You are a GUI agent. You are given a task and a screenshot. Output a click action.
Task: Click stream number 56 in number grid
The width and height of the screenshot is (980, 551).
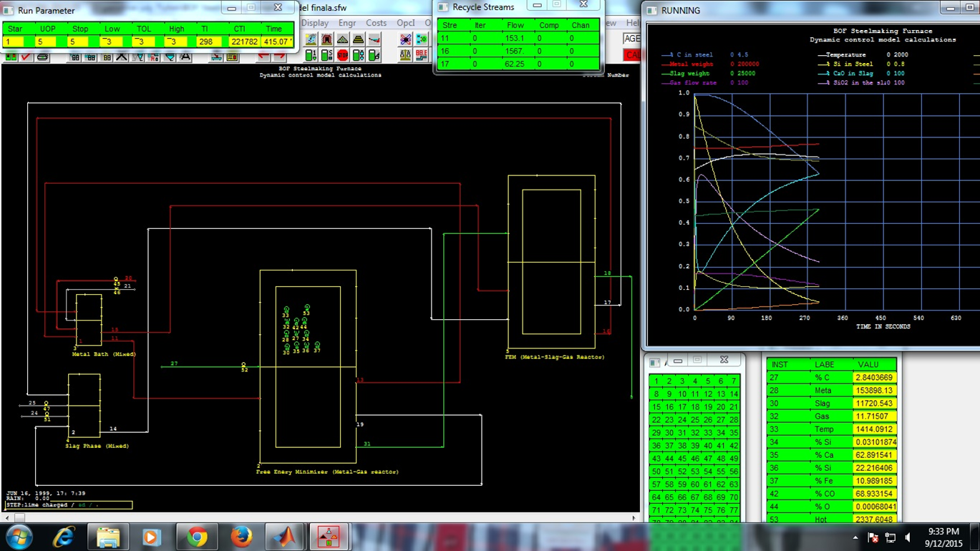coord(733,472)
